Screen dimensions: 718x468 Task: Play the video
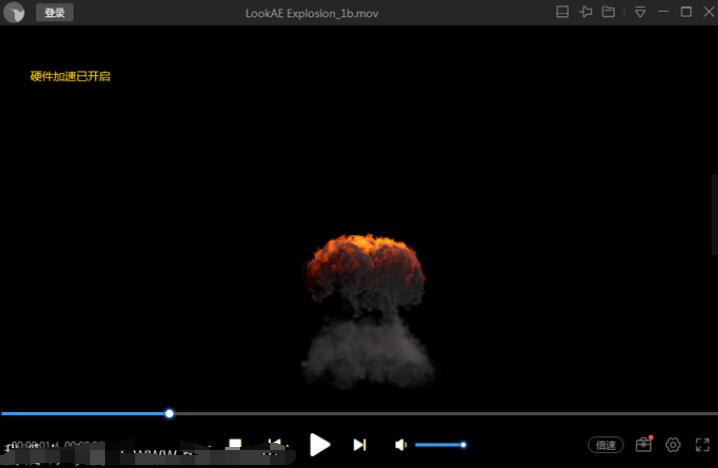320,444
